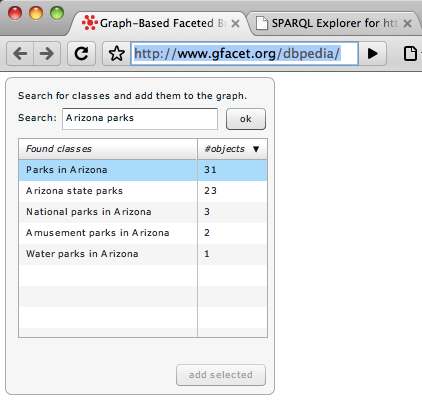422x401 pixels.
Task: Reload the page with the refresh icon
Action: [81, 53]
